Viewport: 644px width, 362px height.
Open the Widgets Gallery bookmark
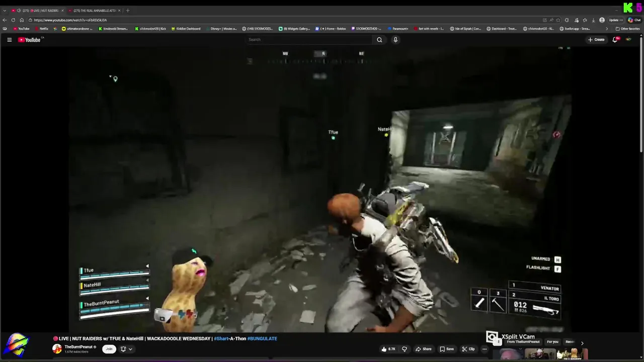point(294,29)
